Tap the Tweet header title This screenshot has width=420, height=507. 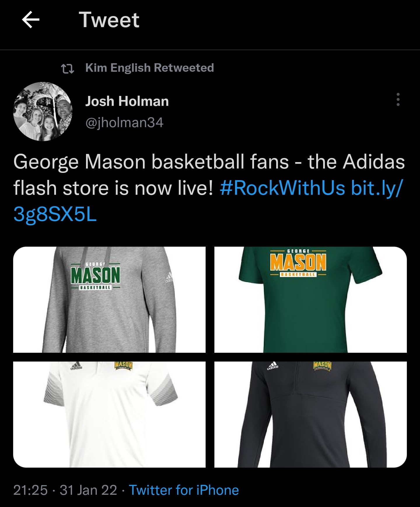(x=109, y=20)
